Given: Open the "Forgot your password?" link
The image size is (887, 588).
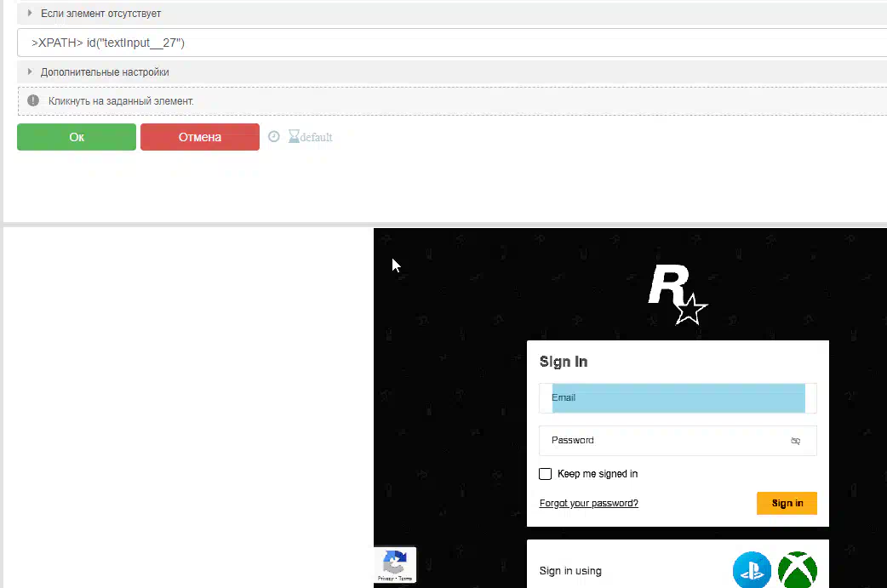Looking at the screenshot, I should pyautogui.click(x=589, y=503).
